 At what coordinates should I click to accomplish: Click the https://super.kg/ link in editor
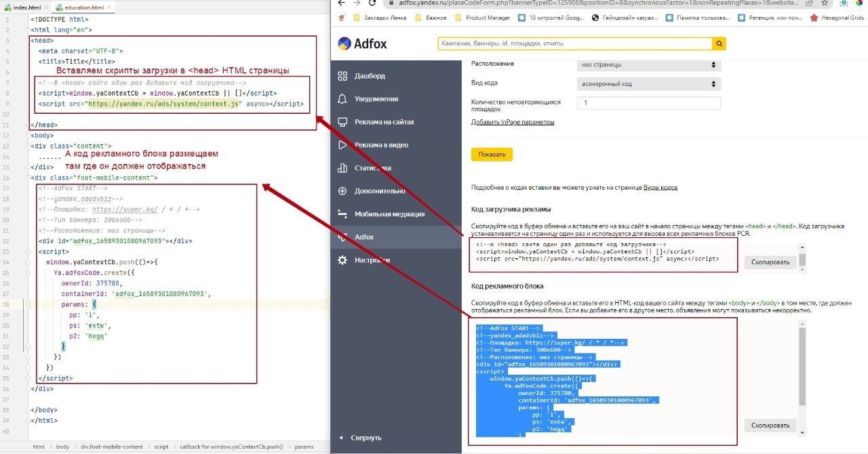point(125,209)
